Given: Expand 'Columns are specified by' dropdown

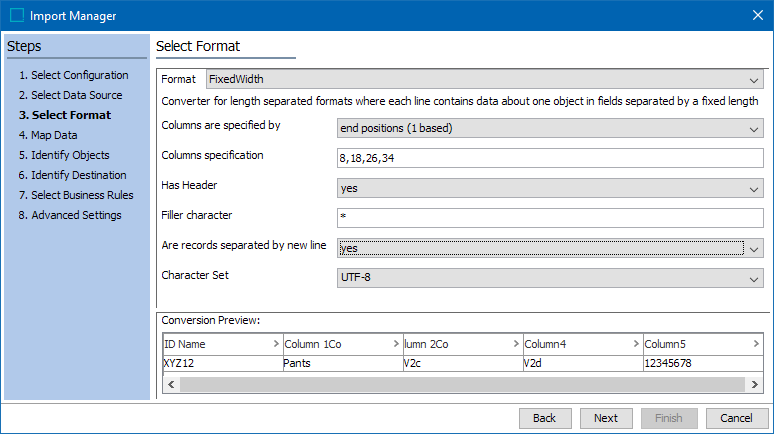Looking at the screenshot, I should pos(754,128).
